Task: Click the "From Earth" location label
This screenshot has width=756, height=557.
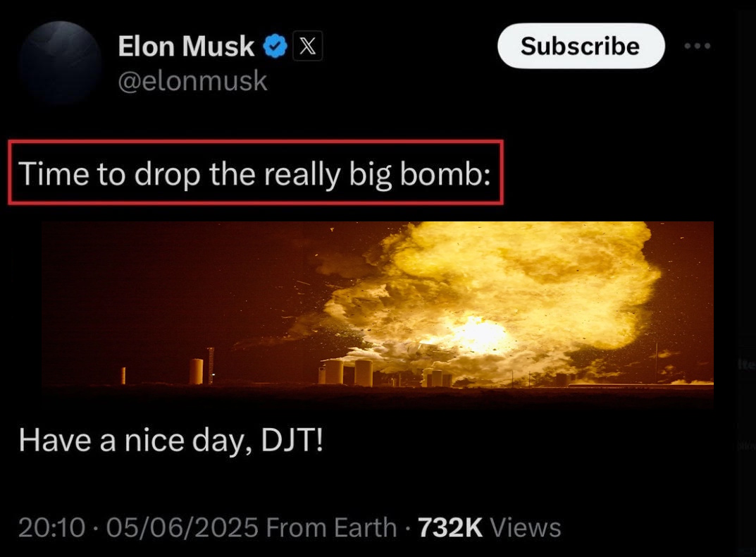Action: tap(331, 527)
